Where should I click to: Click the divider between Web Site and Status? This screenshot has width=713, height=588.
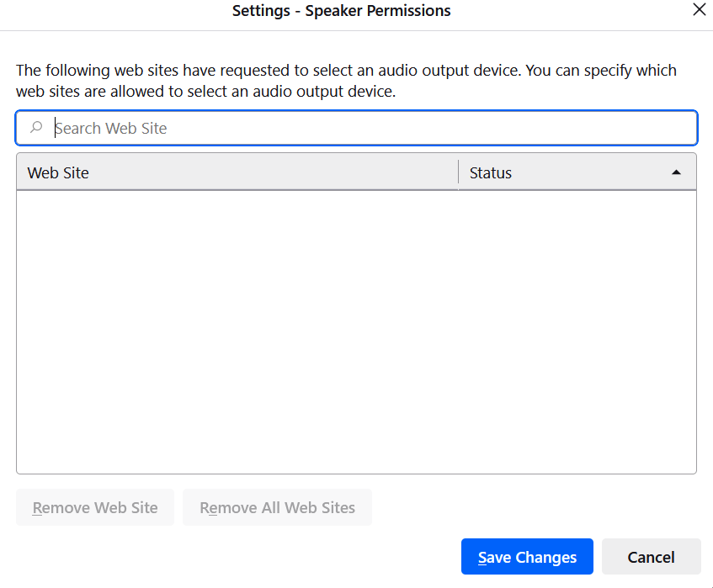458,172
